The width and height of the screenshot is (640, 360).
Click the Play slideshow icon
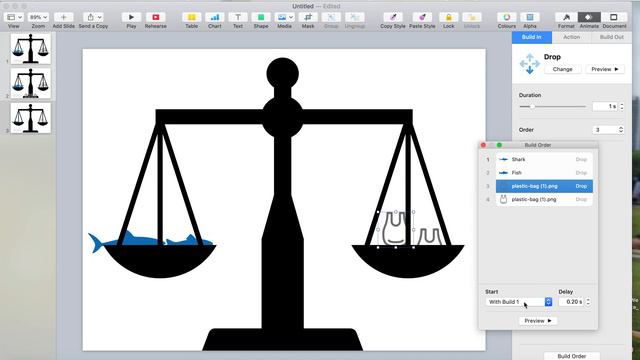tap(131, 17)
